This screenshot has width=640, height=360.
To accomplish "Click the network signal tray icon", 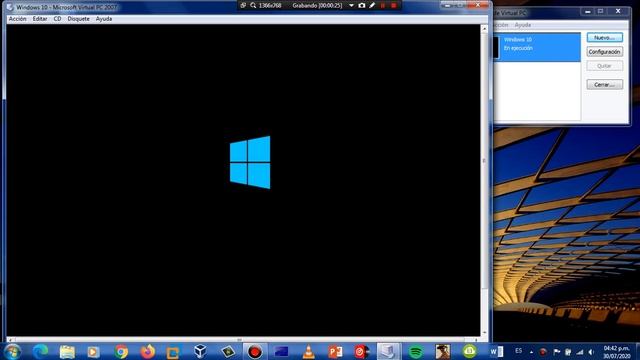I will (x=580, y=351).
